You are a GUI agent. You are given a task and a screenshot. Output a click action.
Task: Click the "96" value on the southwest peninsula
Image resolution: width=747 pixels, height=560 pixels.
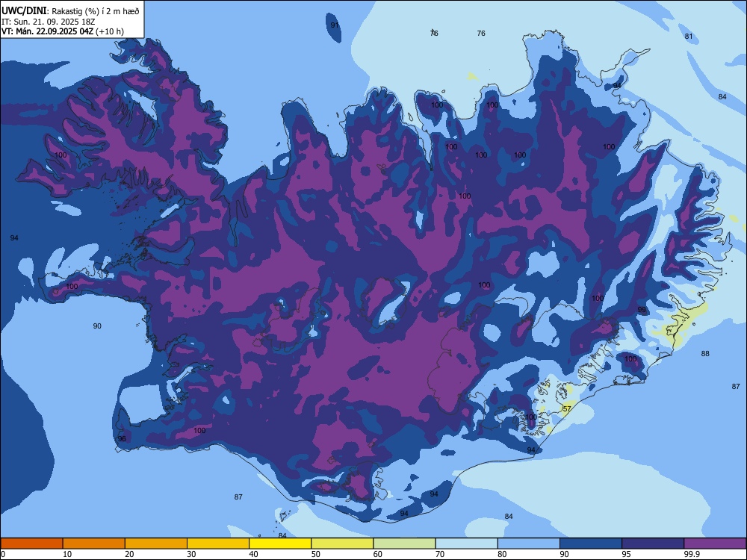point(122,438)
